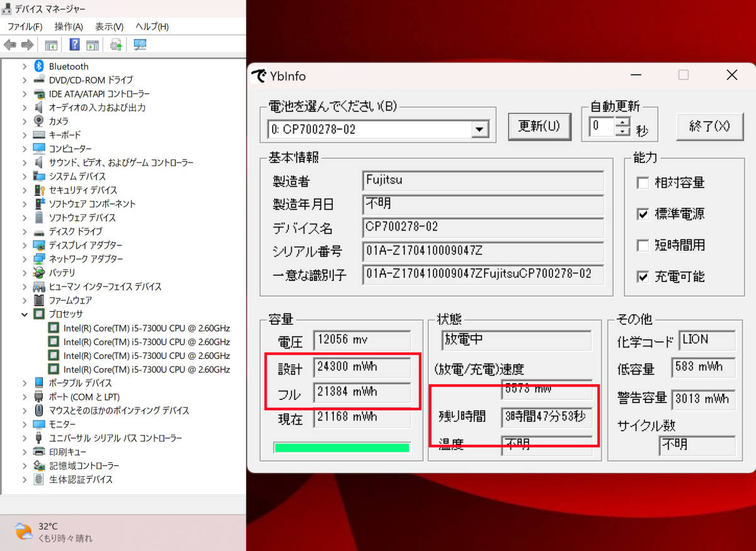Click the green battery capacity progress bar
Viewport: 756px width, 551px height.
tap(342, 448)
